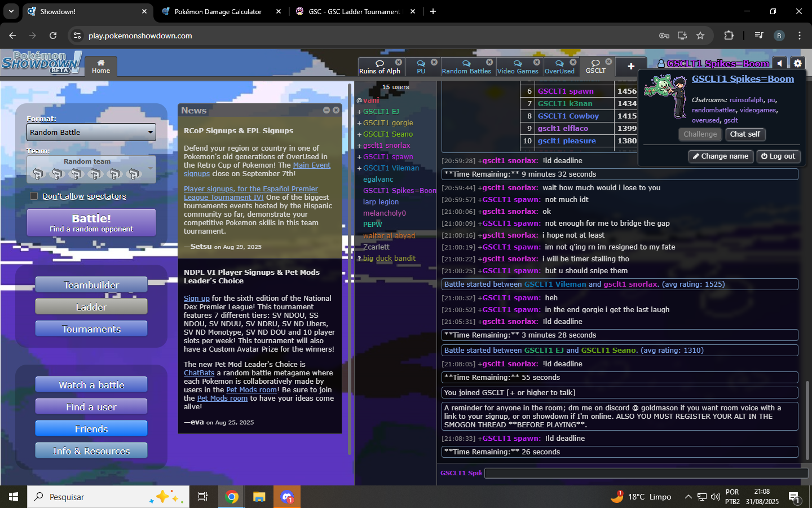Open Chrome from the taskbar
The width and height of the screenshot is (812, 508).
point(231,497)
